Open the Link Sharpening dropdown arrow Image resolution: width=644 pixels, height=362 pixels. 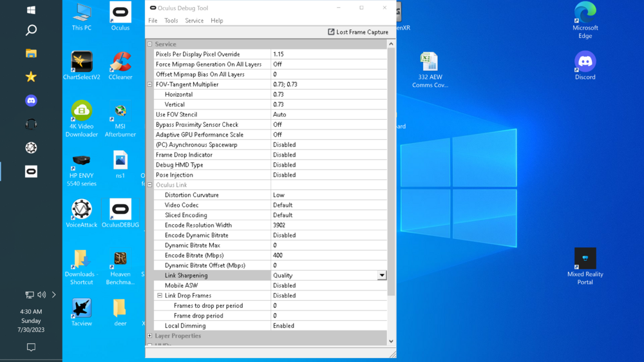coord(382,276)
